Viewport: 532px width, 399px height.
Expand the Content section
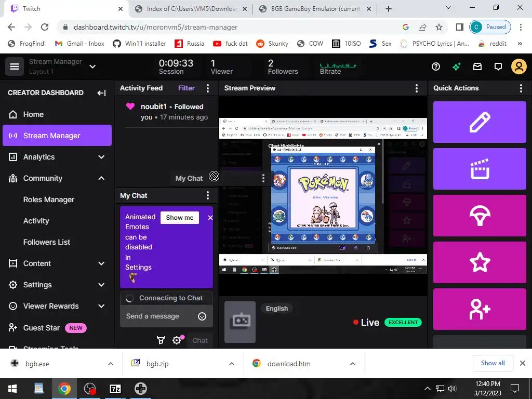coord(101,263)
